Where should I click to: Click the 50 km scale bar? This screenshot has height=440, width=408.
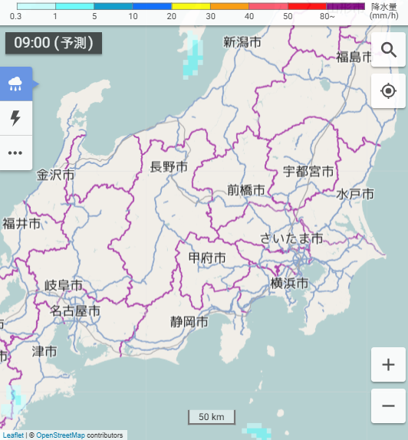click(212, 417)
